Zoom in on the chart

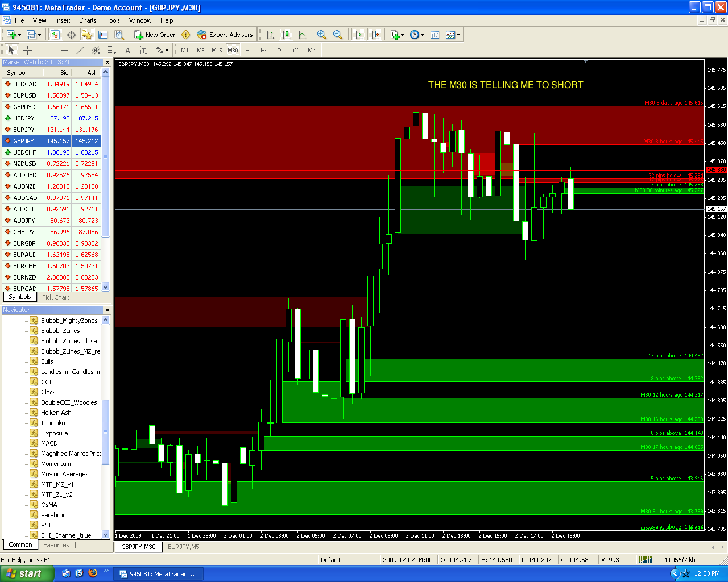pos(322,35)
